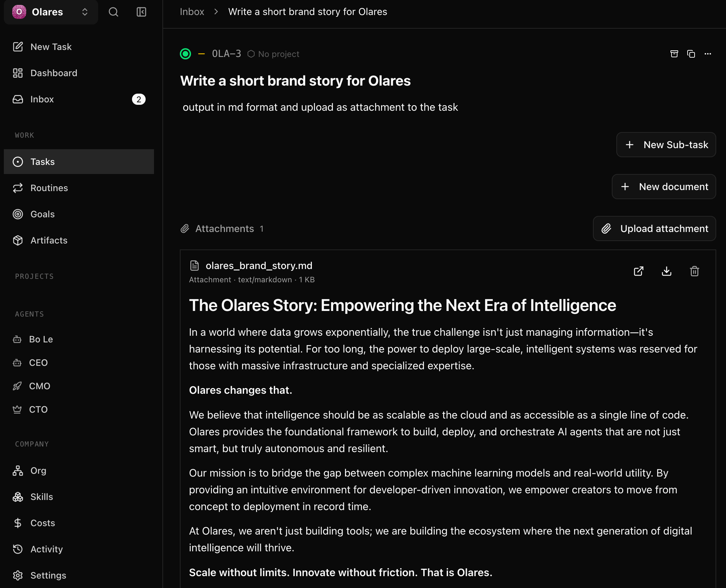This screenshot has height=588, width=726.
Task: Select the Bo Le agent
Action: pyautogui.click(x=79, y=339)
